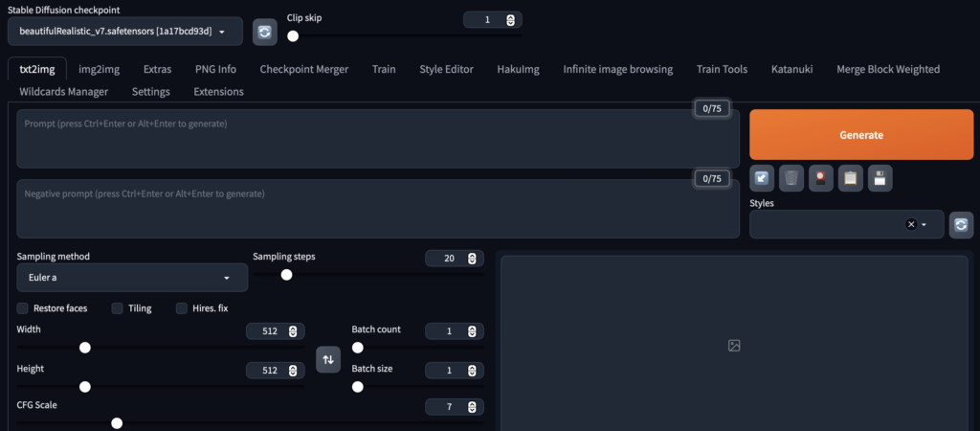Enable the Hires. fix checkbox
This screenshot has width=980, height=431.
click(183, 308)
